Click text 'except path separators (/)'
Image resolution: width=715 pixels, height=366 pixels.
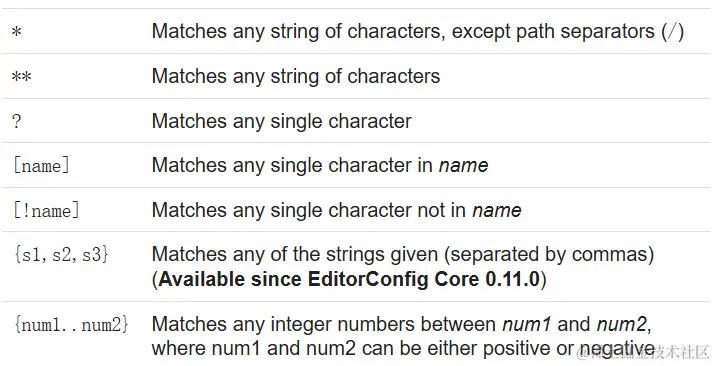coord(568,32)
